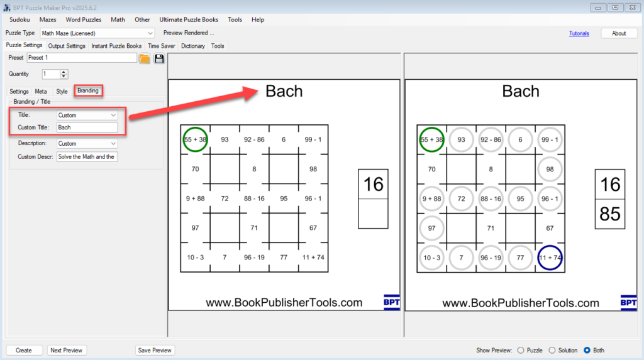
Task: Close the BPT Puzzle Maker window
Action: pyautogui.click(x=633, y=8)
